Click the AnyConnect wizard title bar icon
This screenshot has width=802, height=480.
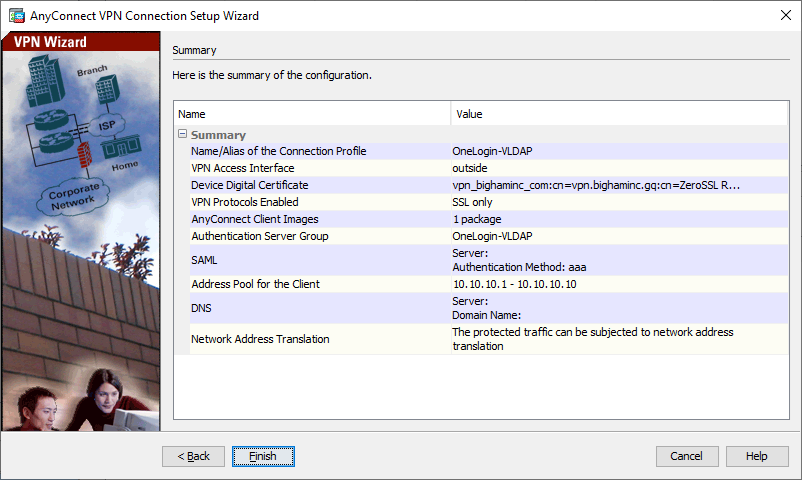16,16
